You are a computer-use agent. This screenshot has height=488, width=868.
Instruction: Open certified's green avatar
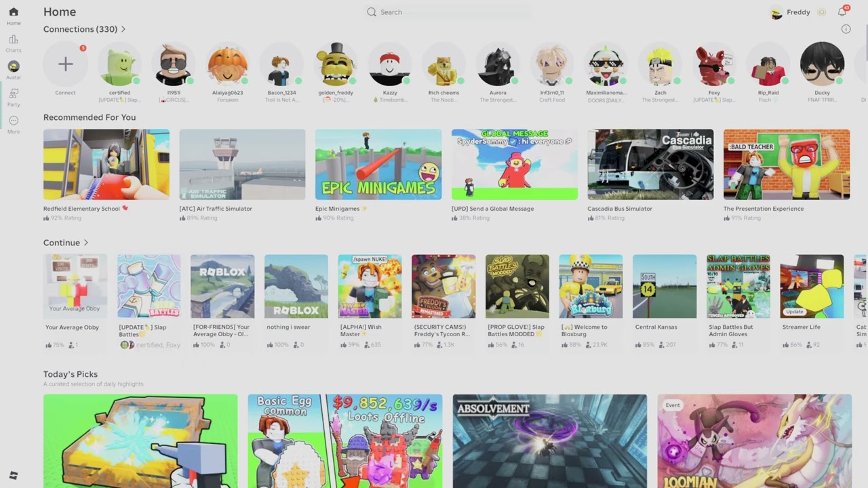120,64
